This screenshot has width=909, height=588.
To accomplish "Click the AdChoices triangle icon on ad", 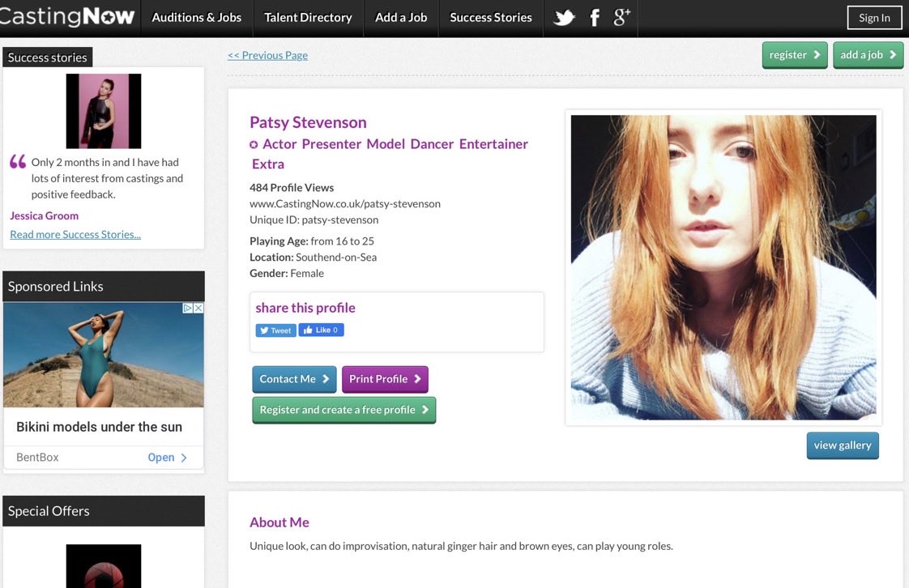I will coord(188,309).
